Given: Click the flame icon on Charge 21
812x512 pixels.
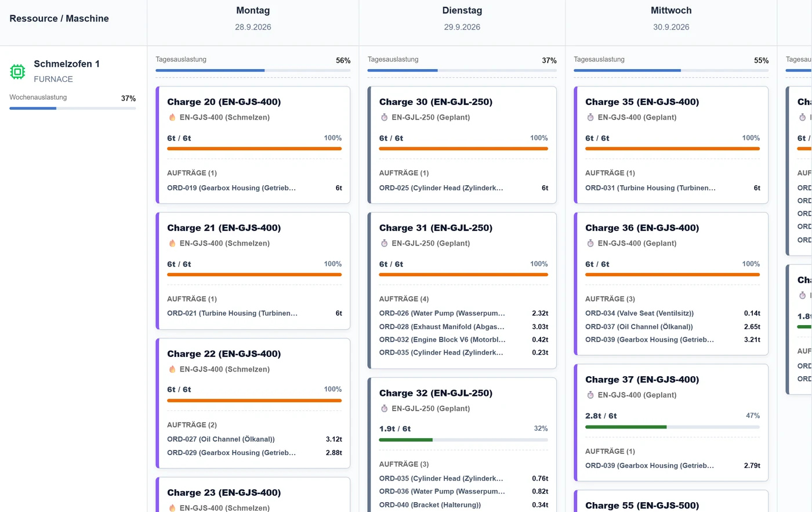Looking at the screenshot, I should click(172, 243).
